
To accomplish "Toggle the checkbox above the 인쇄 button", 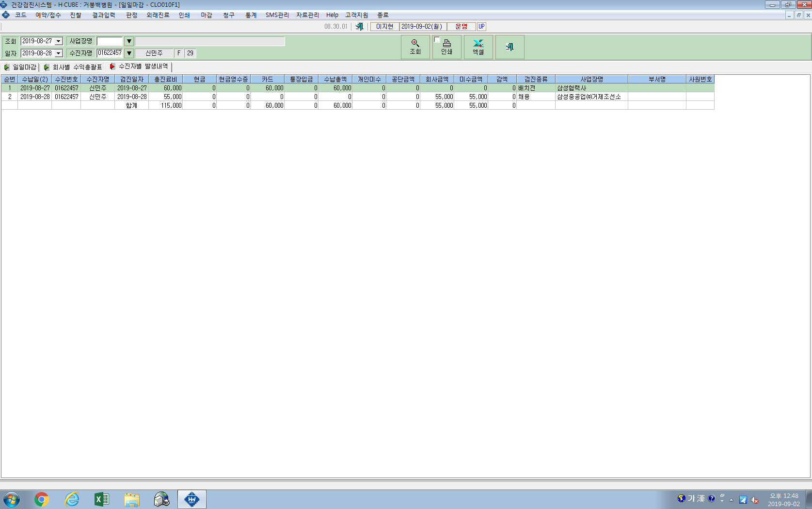I will (x=437, y=40).
